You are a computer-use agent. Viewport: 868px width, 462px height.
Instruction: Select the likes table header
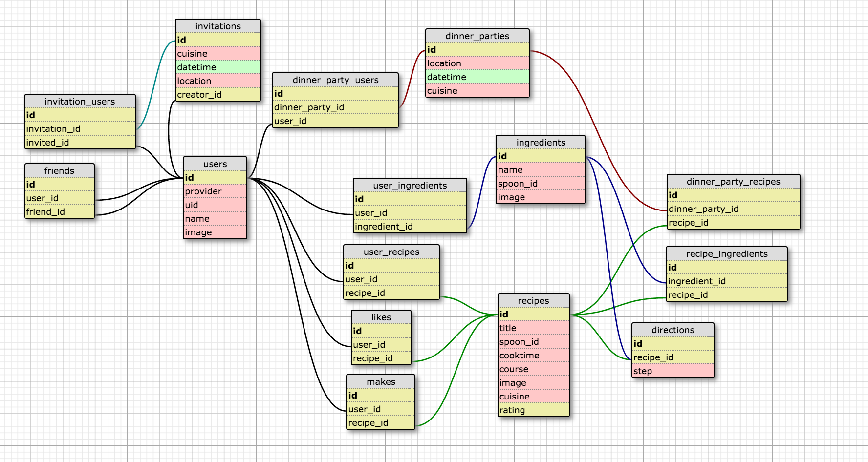[381, 317]
